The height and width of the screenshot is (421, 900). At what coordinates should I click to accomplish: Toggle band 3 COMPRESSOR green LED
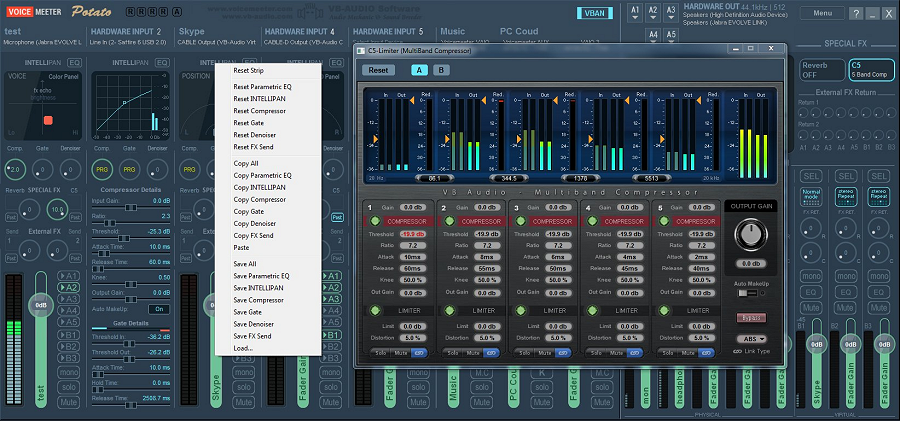[x=521, y=221]
